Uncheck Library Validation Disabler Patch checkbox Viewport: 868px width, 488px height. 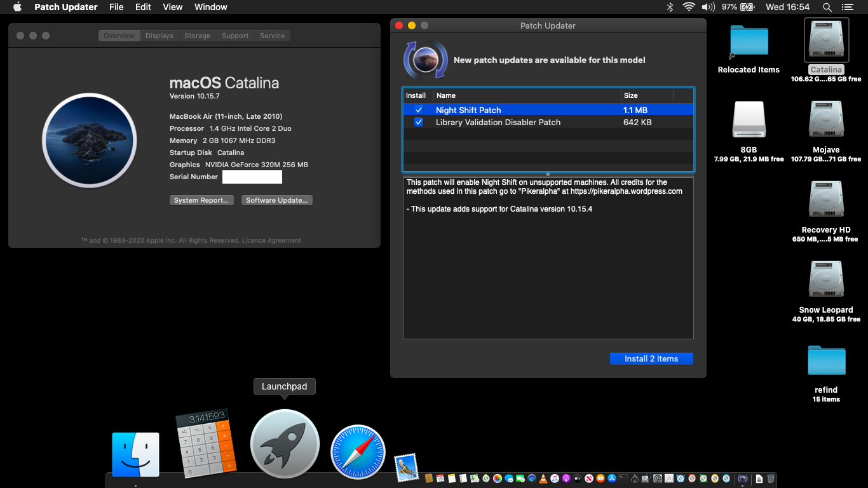tap(419, 122)
